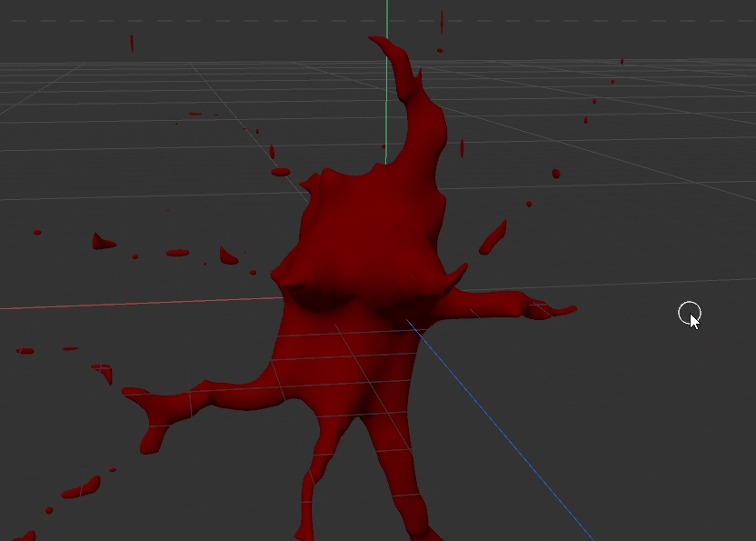Image resolution: width=756 pixels, height=541 pixels.
Task: Select the thin left leg of the splash
Action: point(311,491)
